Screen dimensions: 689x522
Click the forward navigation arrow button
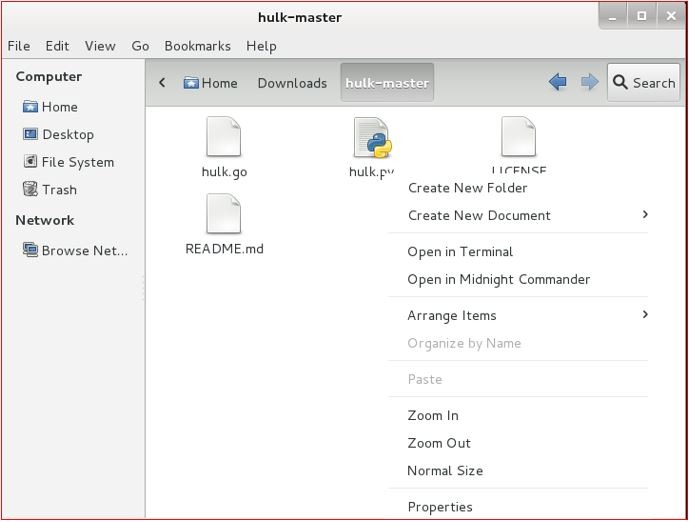coord(589,82)
